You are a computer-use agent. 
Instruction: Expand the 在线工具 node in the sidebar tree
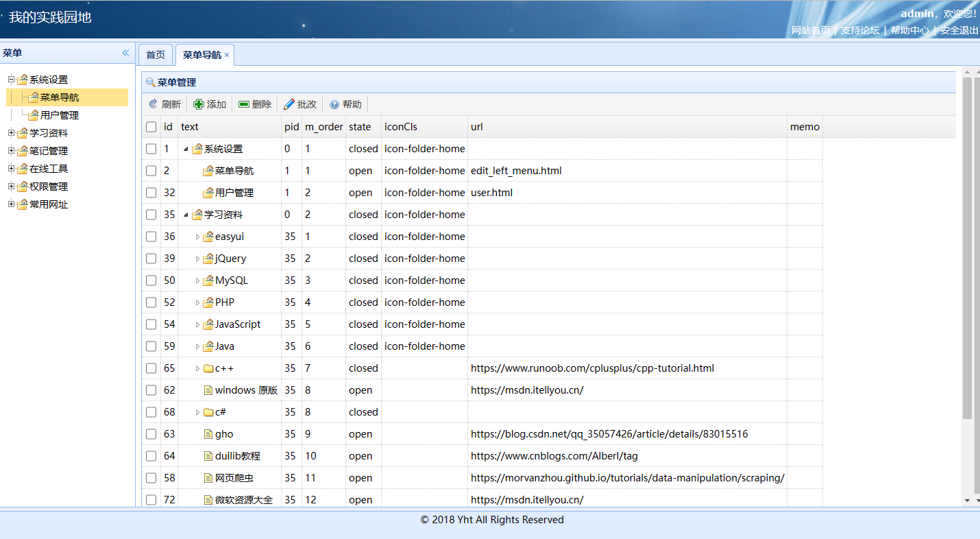point(11,169)
